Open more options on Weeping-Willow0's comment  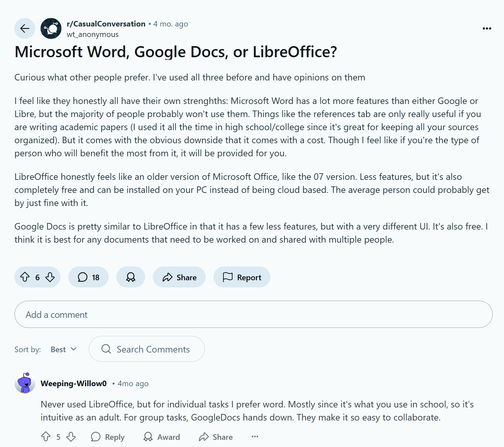[x=255, y=437]
